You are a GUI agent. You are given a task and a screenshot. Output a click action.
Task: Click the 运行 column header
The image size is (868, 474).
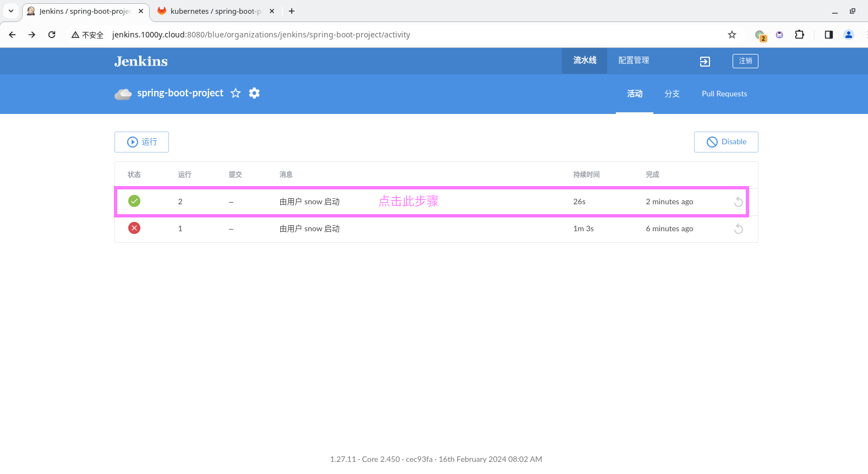click(184, 175)
